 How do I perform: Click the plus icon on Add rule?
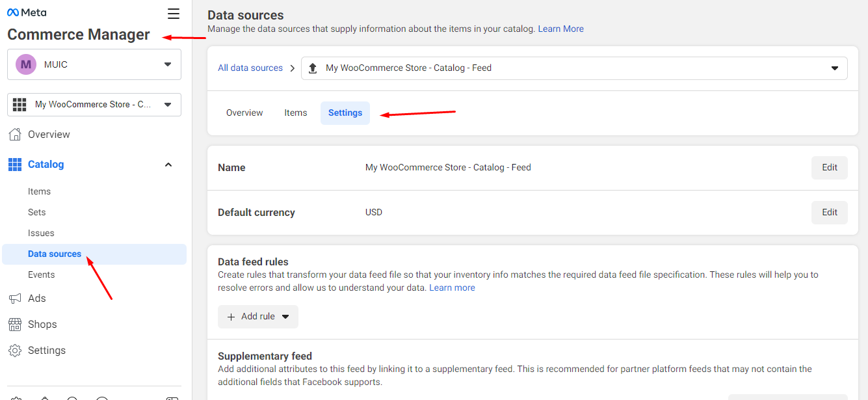pos(231,317)
